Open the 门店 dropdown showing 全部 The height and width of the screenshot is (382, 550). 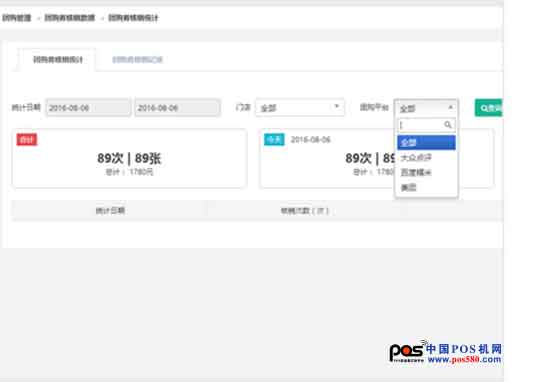pyautogui.click(x=300, y=108)
